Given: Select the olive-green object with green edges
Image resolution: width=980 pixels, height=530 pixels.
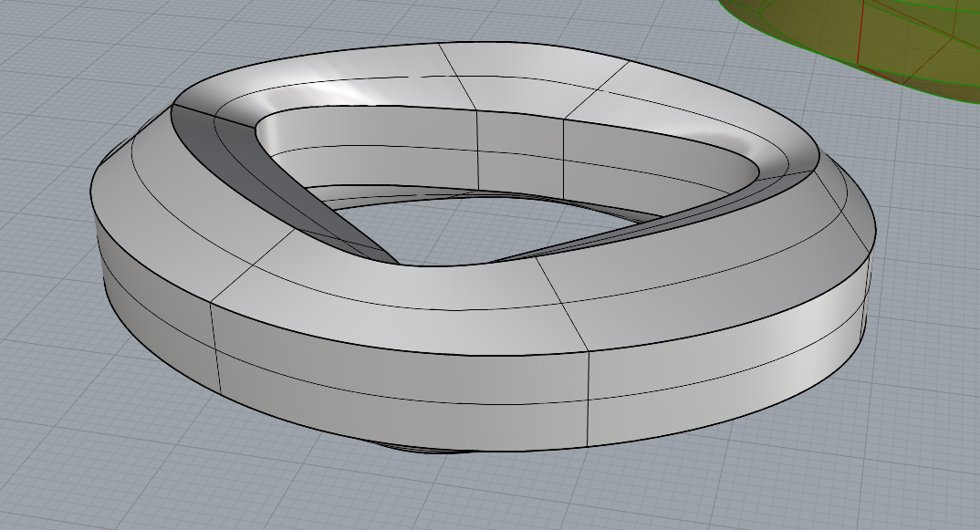Looking at the screenshot, I should point(875,37).
